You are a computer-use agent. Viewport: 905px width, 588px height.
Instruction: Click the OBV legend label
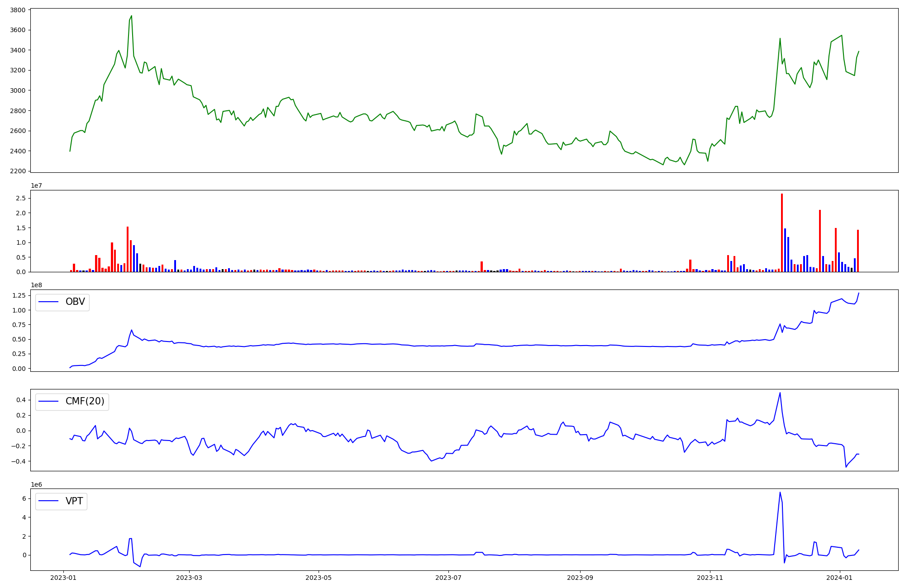[75, 302]
